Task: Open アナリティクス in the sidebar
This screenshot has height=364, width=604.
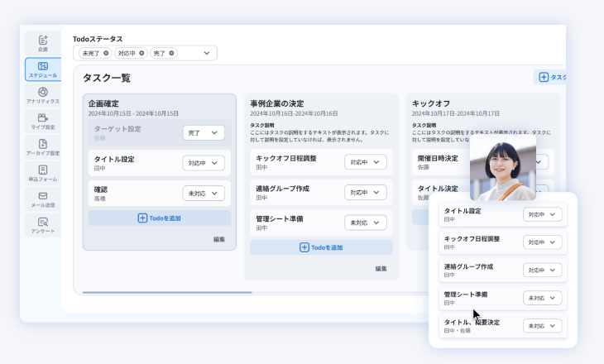Action: pyautogui.click(x=43, y=95)
